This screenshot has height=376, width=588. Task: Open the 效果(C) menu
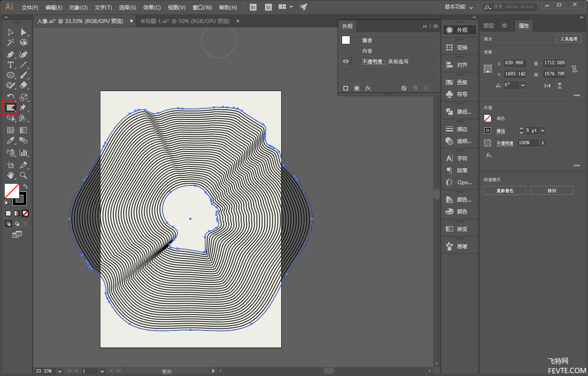point(151,7)
